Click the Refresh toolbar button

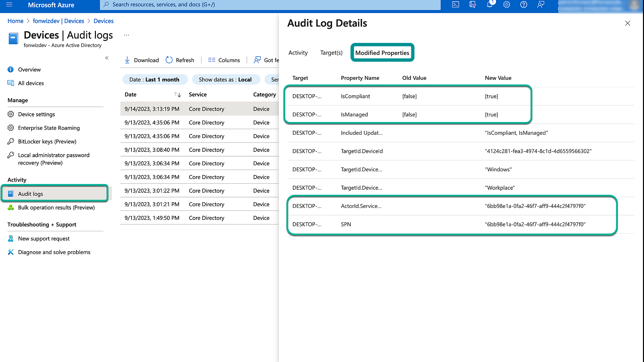[180, 60]
